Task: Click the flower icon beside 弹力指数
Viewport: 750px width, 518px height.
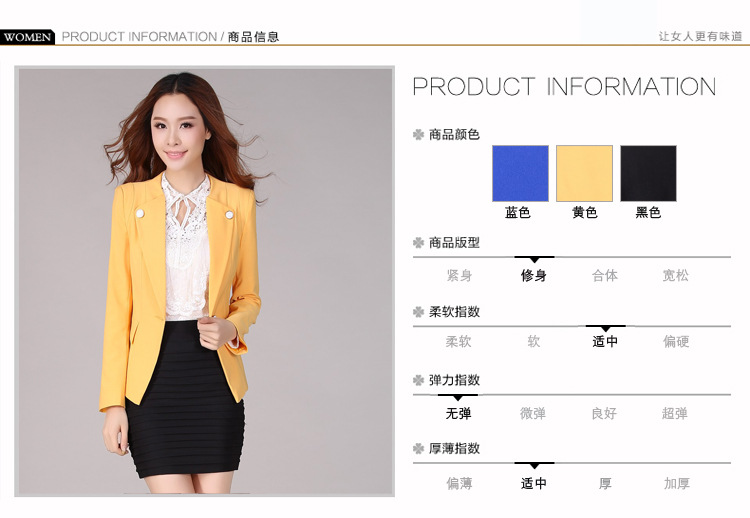Action: coord(419,381)
